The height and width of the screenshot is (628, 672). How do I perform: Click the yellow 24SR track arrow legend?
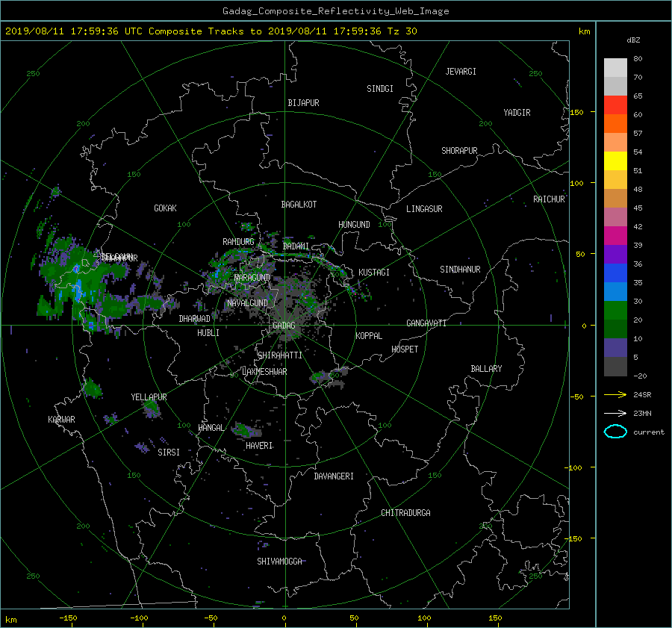615,395
